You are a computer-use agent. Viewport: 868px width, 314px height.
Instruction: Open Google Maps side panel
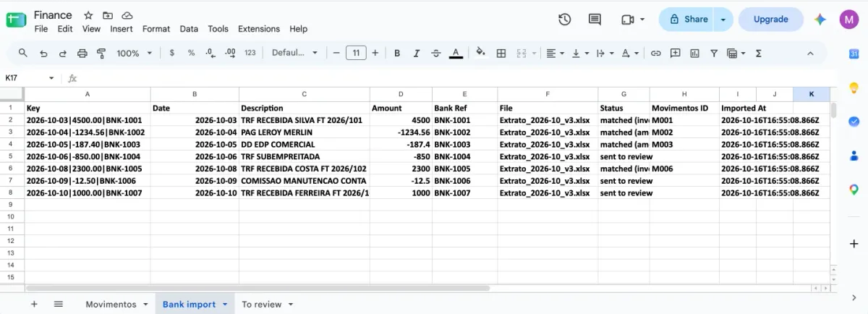[854, 190]
